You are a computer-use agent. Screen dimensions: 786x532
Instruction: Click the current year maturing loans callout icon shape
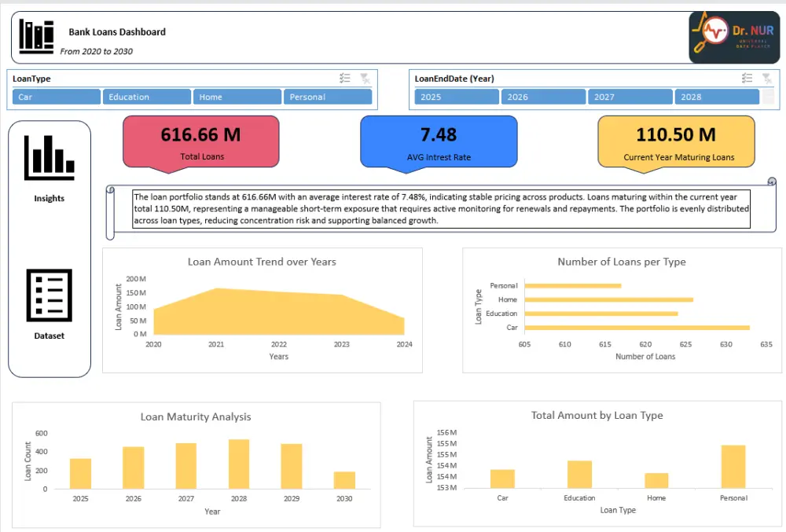(x=676, y=143)
